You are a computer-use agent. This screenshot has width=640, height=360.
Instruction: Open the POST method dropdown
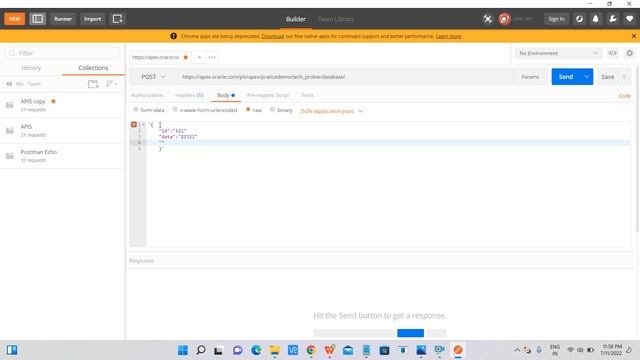[x=153, y=77]
